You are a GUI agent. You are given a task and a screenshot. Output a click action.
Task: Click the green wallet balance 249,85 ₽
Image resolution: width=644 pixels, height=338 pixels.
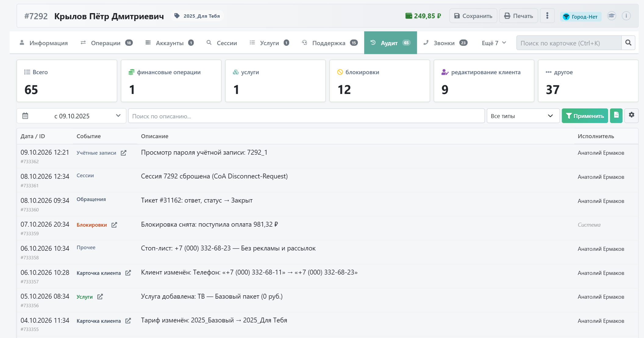pyautogui.click(x=423, y=16)
